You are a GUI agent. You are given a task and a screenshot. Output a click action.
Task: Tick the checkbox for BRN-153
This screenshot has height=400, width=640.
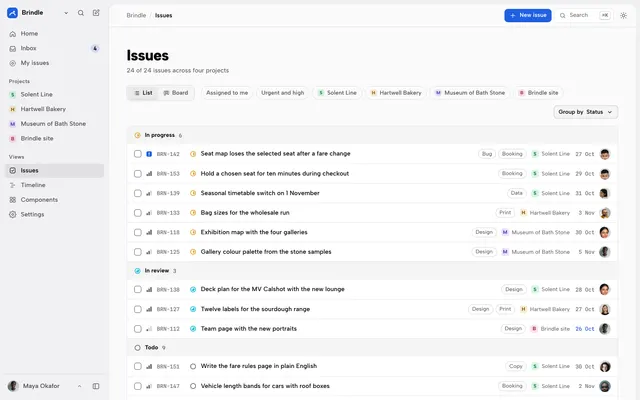138,173
